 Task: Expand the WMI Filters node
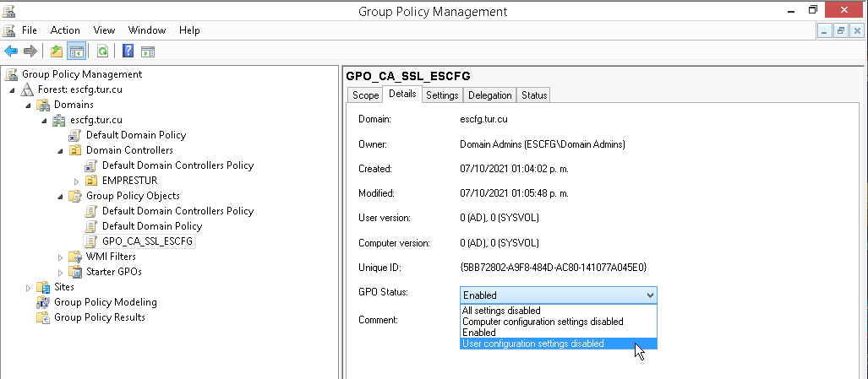[x=60, y=257]
